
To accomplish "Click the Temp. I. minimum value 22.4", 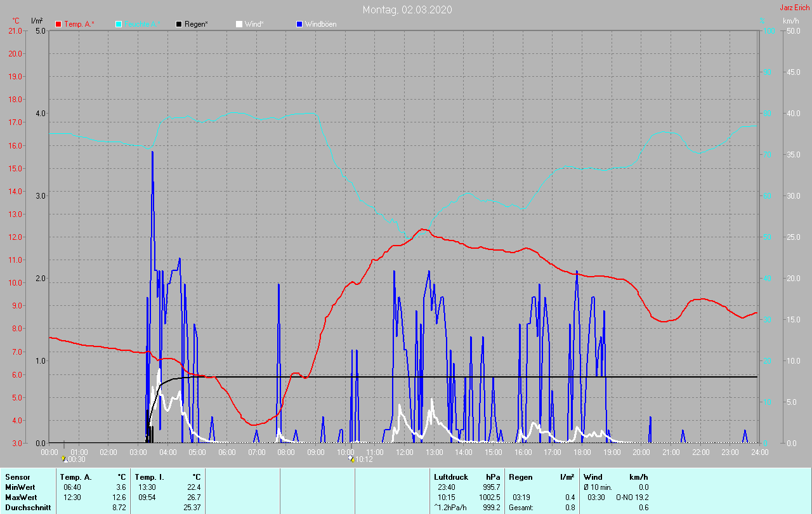I will click(193, 487).
